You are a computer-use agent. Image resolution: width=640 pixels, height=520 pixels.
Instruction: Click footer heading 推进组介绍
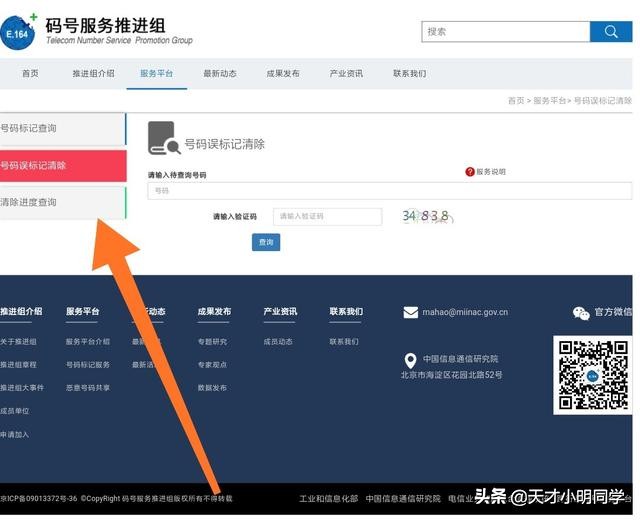tap(21, 311)
